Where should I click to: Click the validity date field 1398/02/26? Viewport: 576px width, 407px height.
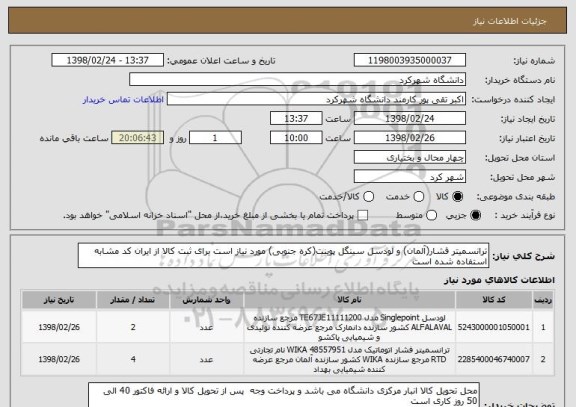click(x=410, y=138)
